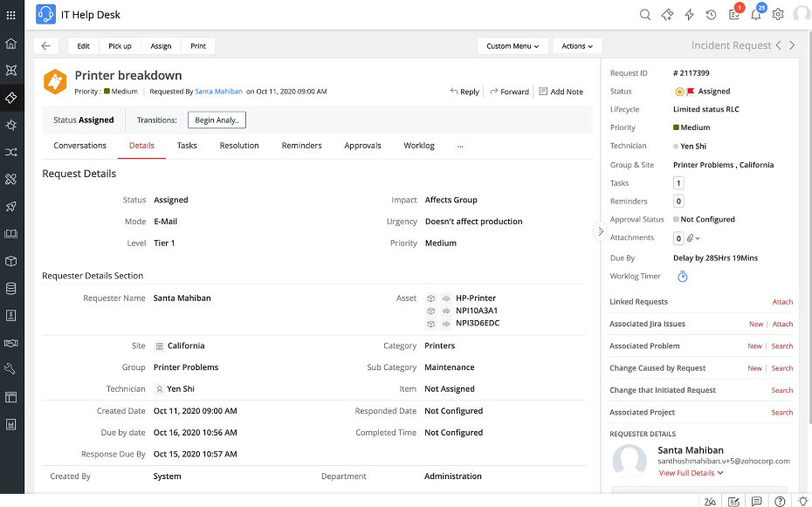Viewport: 812px width, 507px height.
Task: Show more tabs via ellipsis
Action: [460, 146]
